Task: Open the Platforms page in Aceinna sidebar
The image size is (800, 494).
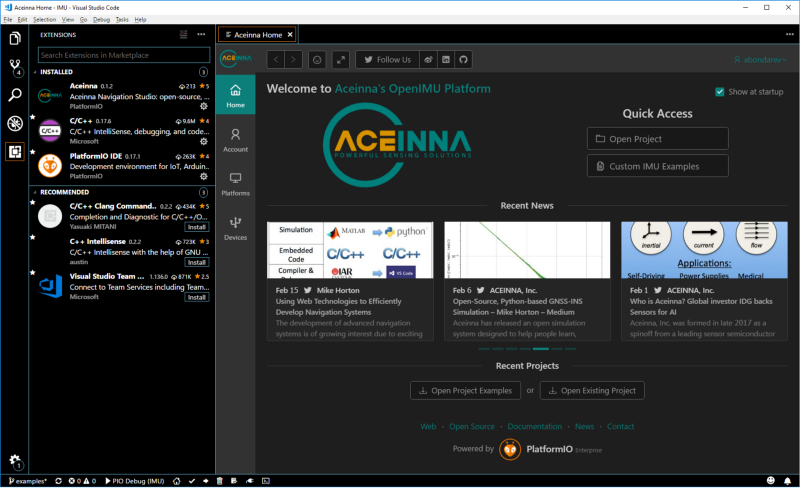Action: 235,184
